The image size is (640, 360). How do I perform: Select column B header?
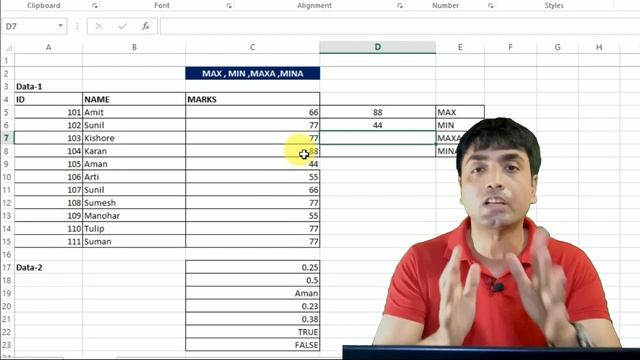click(x=134, y=47)
